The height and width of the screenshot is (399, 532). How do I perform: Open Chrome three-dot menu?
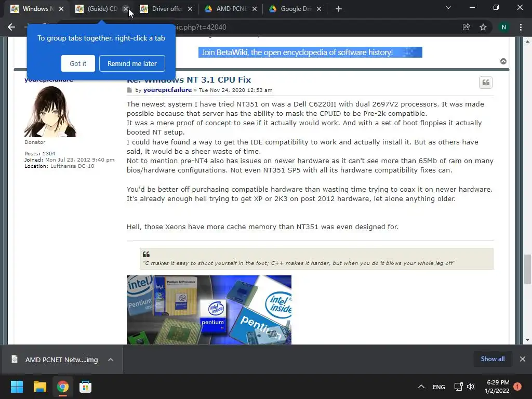pos(521,27)
